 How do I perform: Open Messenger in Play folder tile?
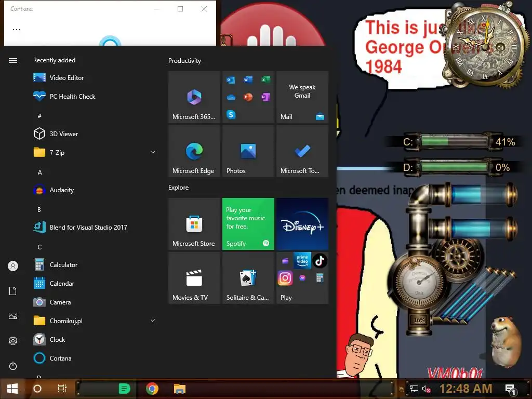pyautogui.click(x=302, y=278)
